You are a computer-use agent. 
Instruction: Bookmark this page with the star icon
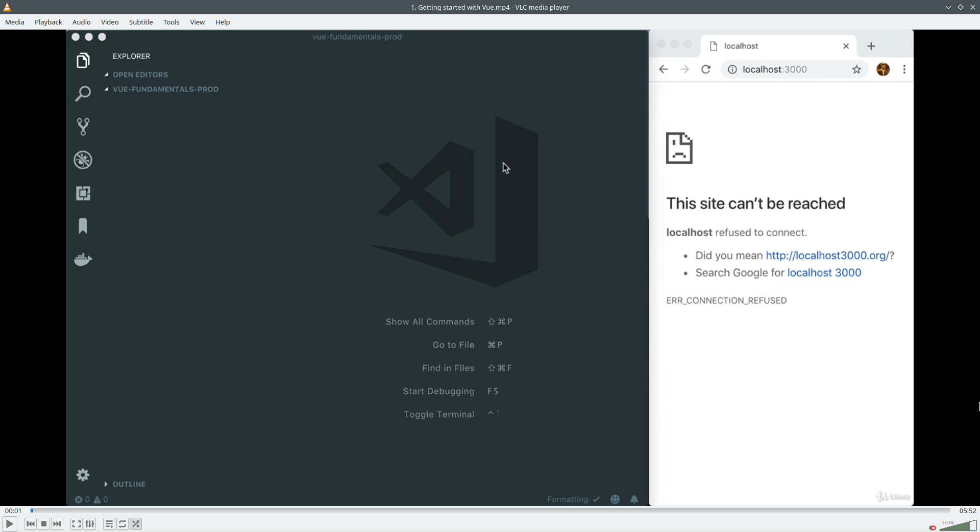pos(856,69)
